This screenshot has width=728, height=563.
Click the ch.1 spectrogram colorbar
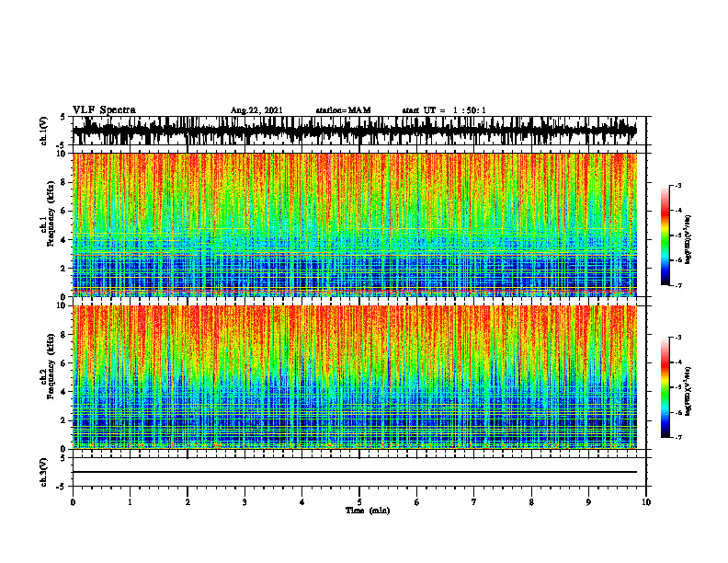point(665,236)
